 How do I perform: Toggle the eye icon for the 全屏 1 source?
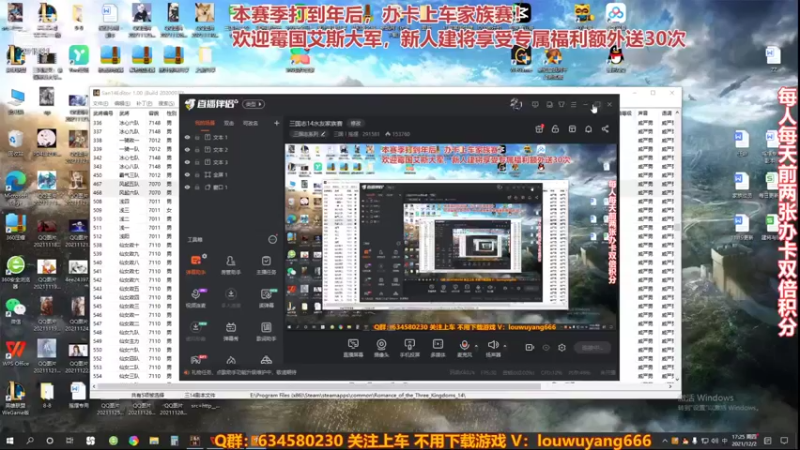pyautogui.click(x=187, y=175)
